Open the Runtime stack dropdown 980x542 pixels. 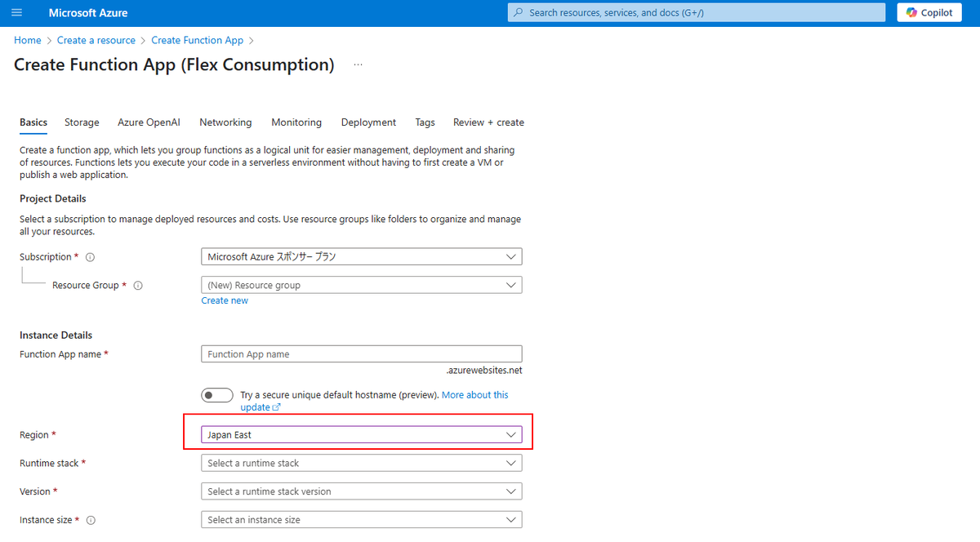(x=362, y=463)
